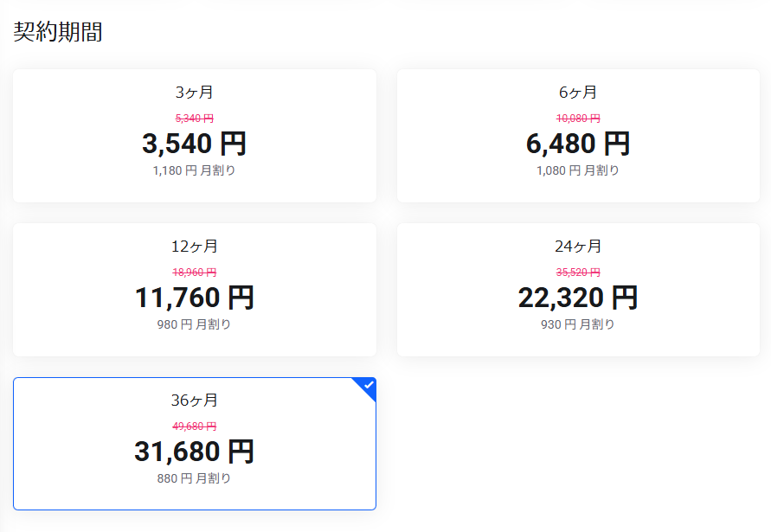Click the struck-through 5,340 円 original price

[x=194, y=119]
